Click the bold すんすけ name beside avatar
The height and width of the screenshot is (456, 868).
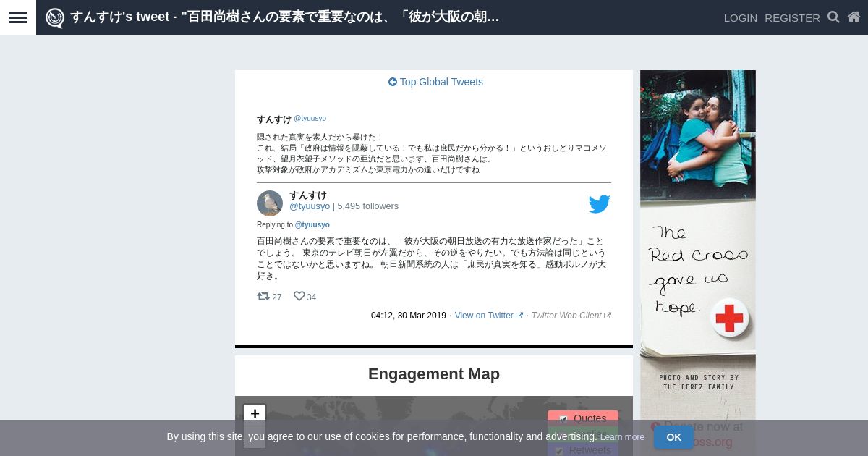tap(308, 195)
